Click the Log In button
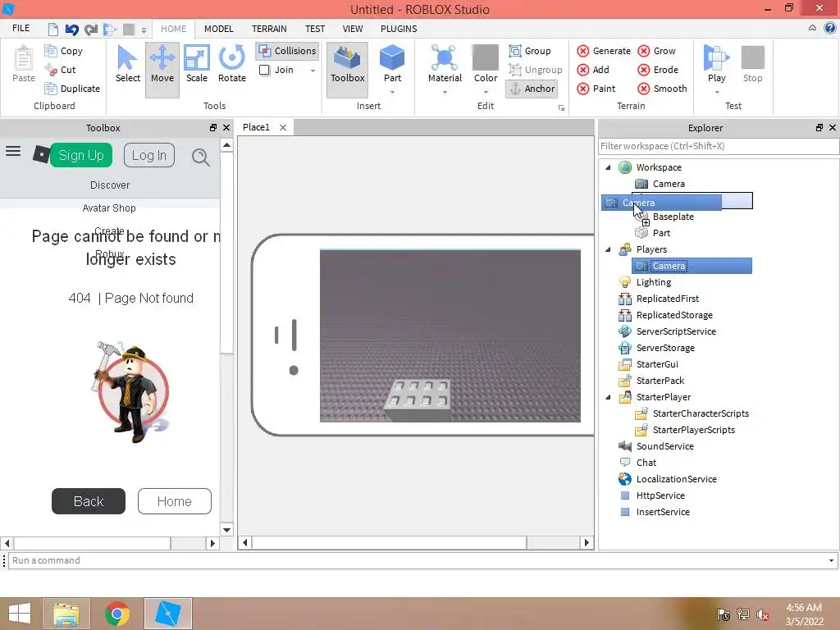The height and width of the screenshot is (630, 840). coord(149,155)
